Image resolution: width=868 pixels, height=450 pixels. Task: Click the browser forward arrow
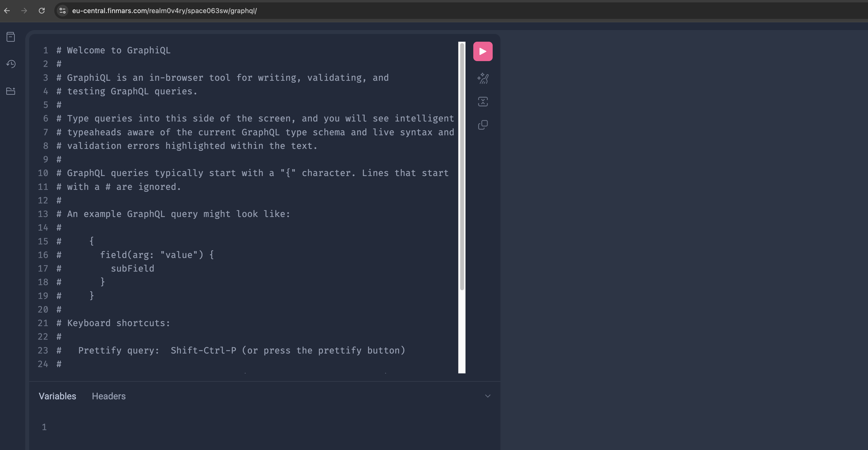24,11
